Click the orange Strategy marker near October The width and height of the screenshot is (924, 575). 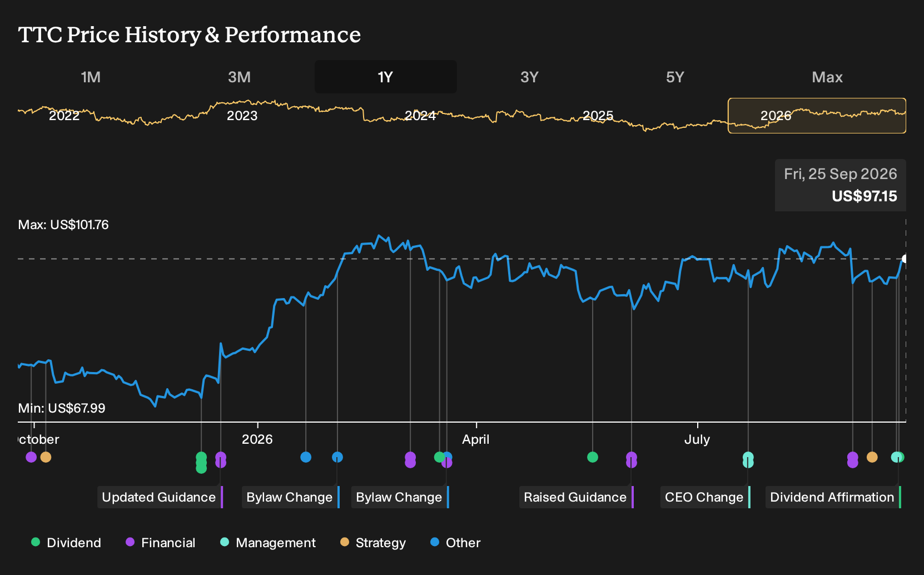pos(46,457)
